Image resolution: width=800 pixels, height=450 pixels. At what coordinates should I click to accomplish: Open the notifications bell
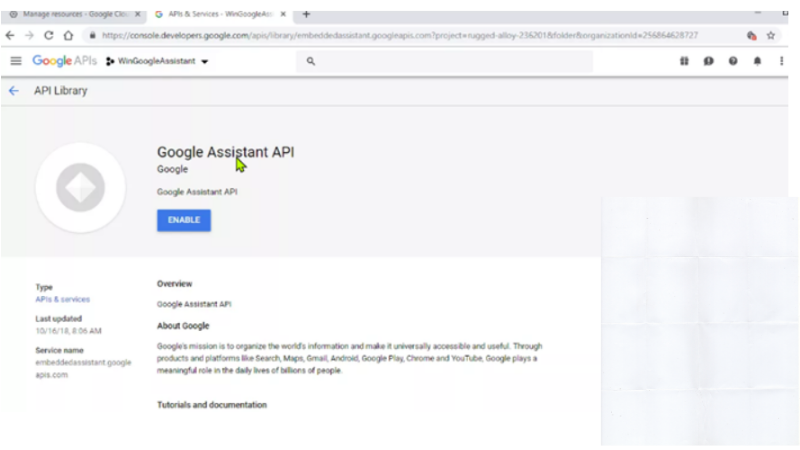[757, 61]
